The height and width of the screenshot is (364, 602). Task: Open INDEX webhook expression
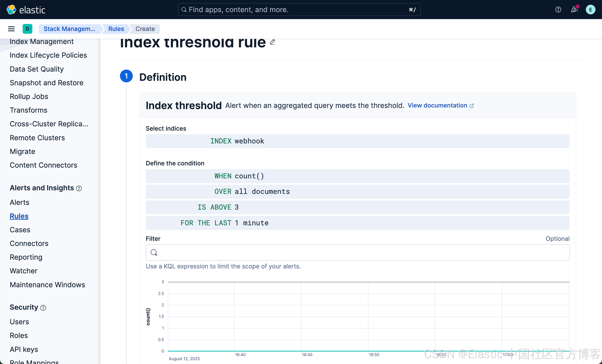[x=357, y=141]
